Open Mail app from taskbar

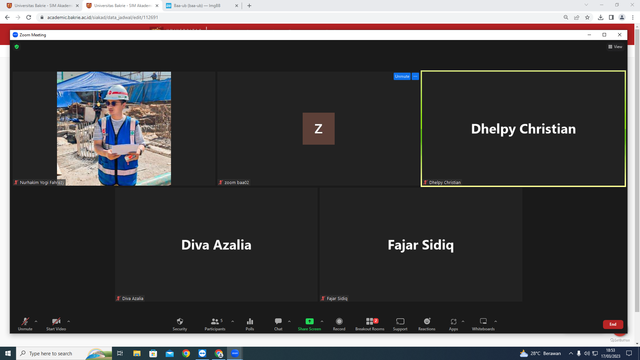169,353
